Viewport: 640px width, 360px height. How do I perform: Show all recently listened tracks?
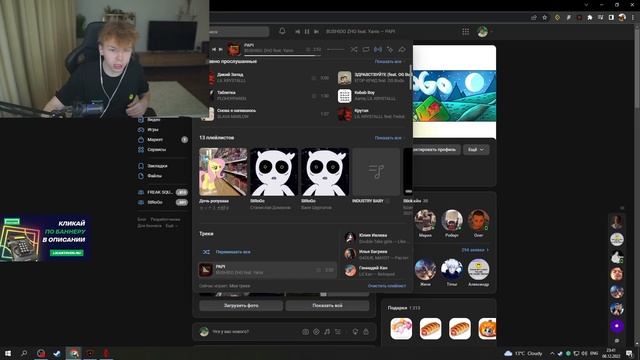388,61
